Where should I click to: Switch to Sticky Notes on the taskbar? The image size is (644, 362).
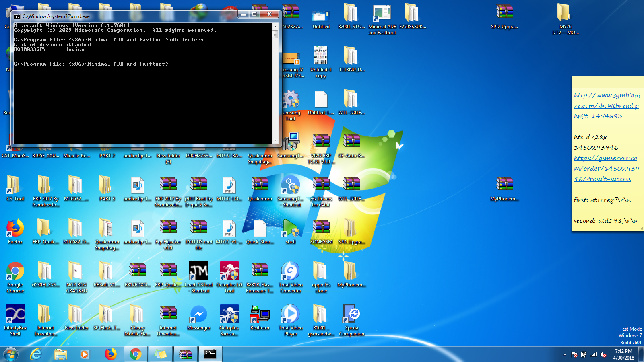click(x=161, y=354)
